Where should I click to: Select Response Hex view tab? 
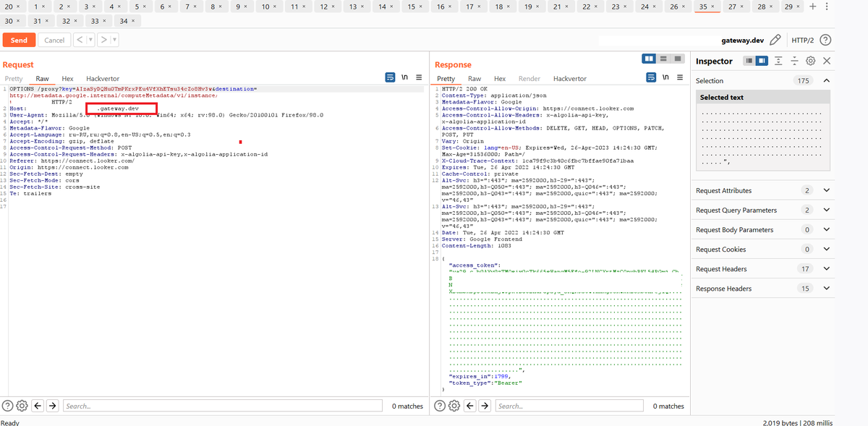500,78
